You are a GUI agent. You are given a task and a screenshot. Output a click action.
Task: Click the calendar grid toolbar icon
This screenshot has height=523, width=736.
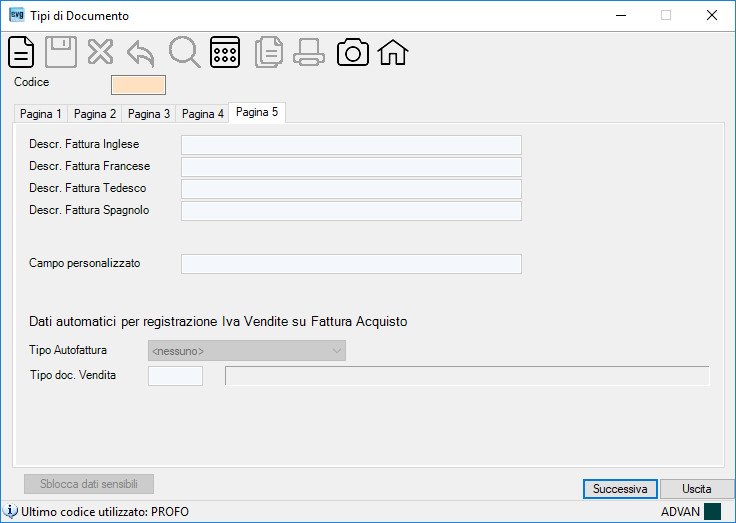(225, 52)
